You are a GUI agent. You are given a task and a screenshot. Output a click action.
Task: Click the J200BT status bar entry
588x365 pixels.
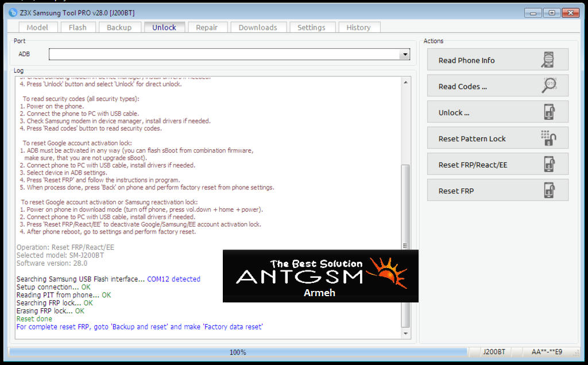pos(494,352)
